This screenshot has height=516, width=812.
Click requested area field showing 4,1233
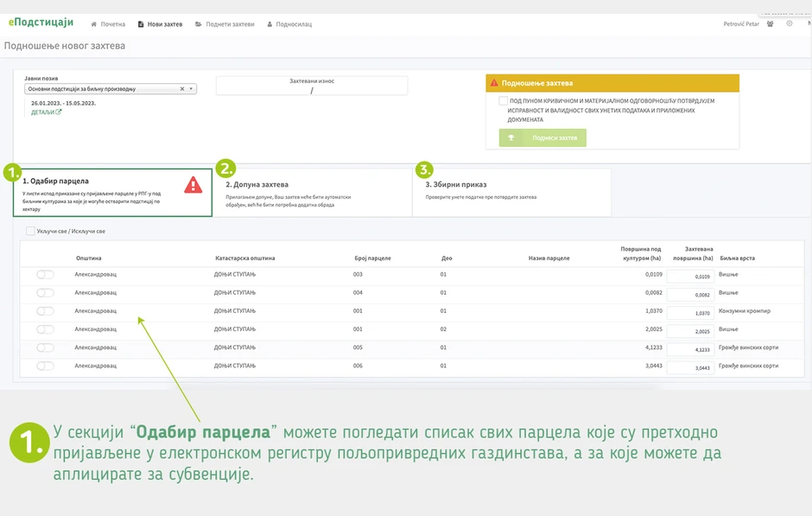[x=688, y=349]
